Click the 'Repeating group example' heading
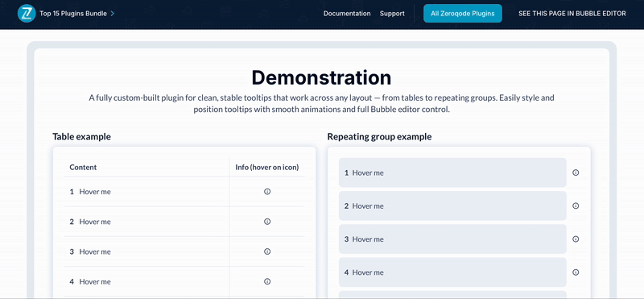 tap(379, 137)
